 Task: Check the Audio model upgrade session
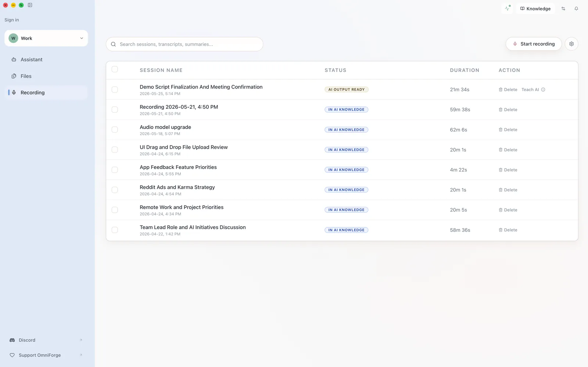tap(115, 130)
